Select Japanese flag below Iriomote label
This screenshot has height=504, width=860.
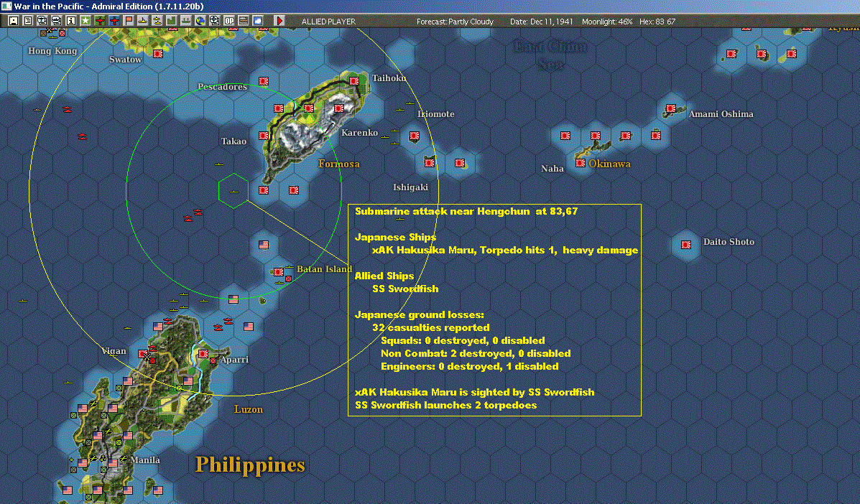414,135
